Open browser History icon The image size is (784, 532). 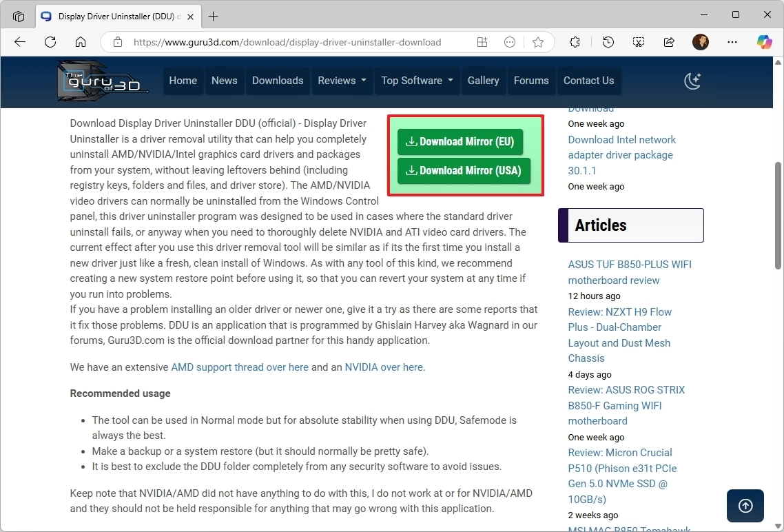pos(608,42)
